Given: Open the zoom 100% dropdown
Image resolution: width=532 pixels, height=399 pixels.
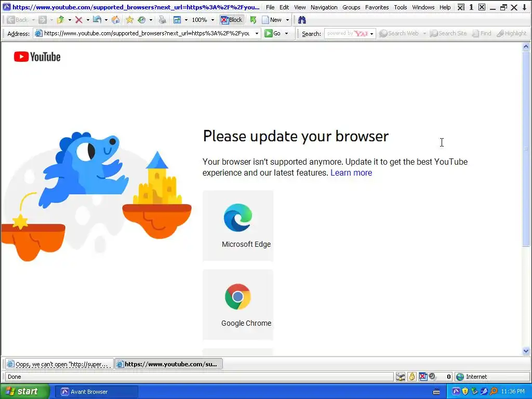Looking at the screenshot, I should pyautogui.click(x=212, y=20).
